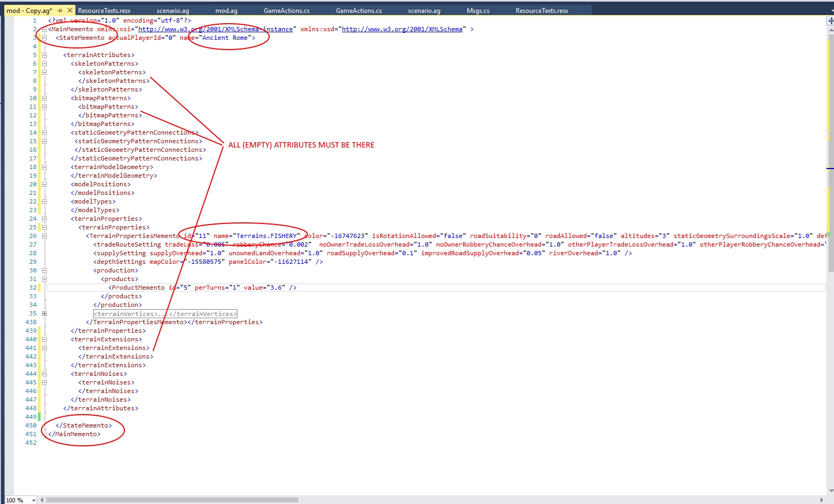Click the horizontal scrollbar thumb
The width and height of the screenshot is (834, 504).
click(x=172, y=500)
